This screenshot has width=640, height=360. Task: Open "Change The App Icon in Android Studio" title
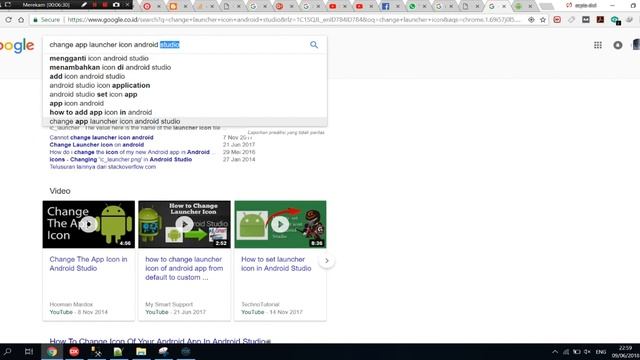tap(88, 264)
